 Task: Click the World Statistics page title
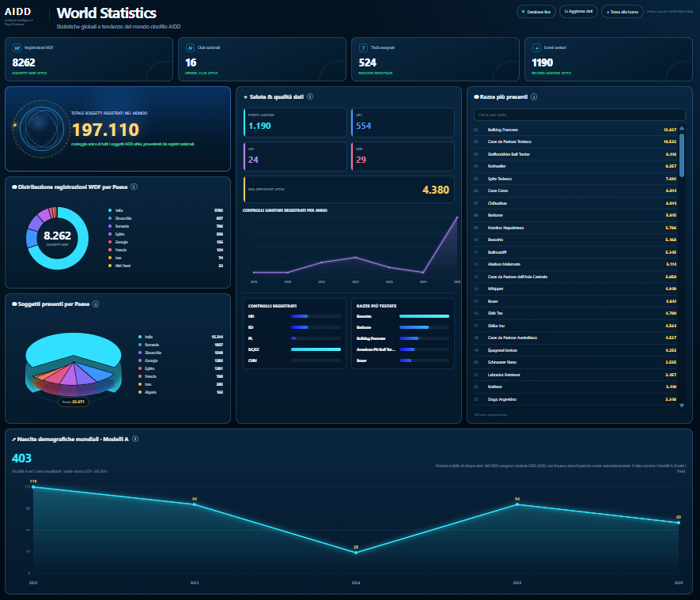pos(106,13)
